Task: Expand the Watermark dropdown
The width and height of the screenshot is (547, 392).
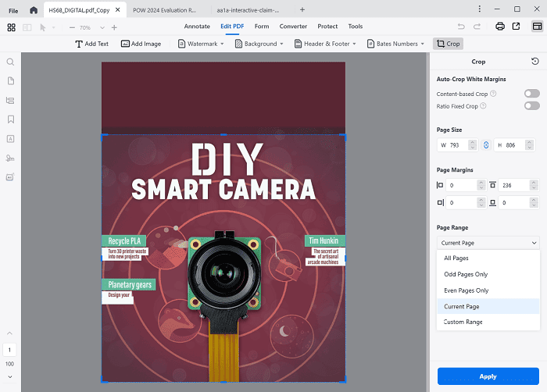Action: coord(205,44)
